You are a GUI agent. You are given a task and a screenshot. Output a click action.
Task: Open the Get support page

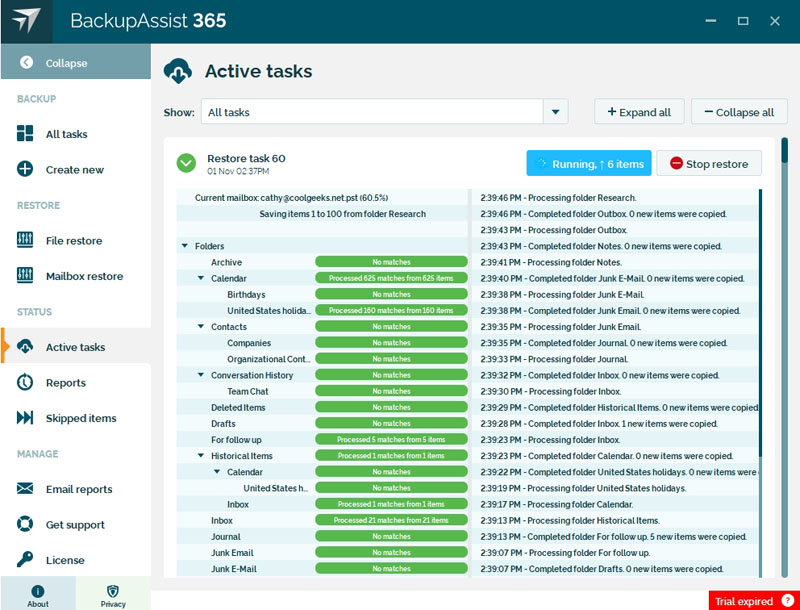pyautogui.click(x=75, y=525)
